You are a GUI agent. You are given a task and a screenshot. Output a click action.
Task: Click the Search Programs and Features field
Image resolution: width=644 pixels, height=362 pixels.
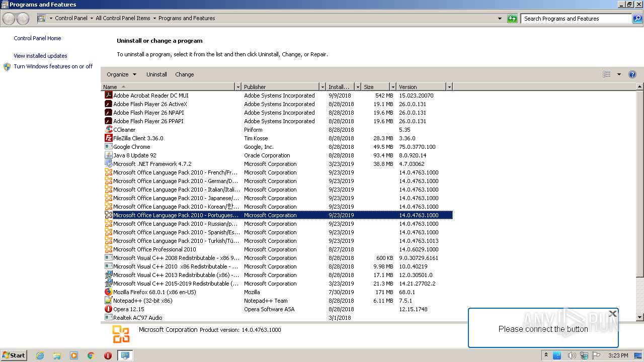576,19
